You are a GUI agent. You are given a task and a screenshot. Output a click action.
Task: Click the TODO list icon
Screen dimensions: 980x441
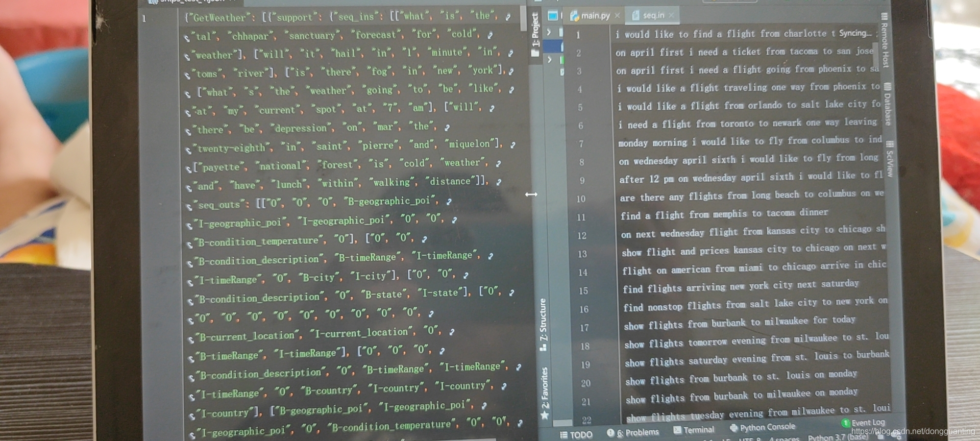click(x=563, y=435)
